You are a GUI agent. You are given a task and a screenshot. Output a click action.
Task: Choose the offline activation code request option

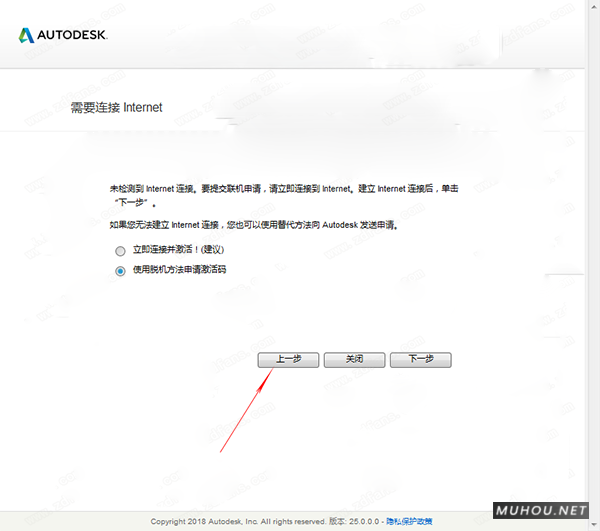(120, 271)
